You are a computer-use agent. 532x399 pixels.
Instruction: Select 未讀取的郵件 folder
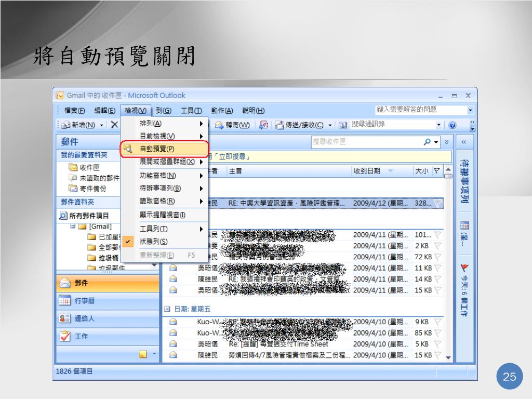click(94, 178)
